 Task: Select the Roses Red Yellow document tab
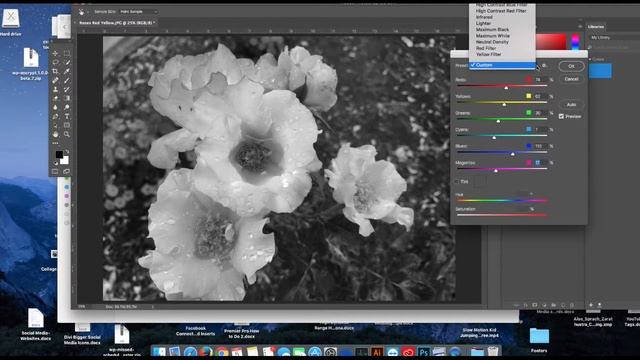pos(117,23)
